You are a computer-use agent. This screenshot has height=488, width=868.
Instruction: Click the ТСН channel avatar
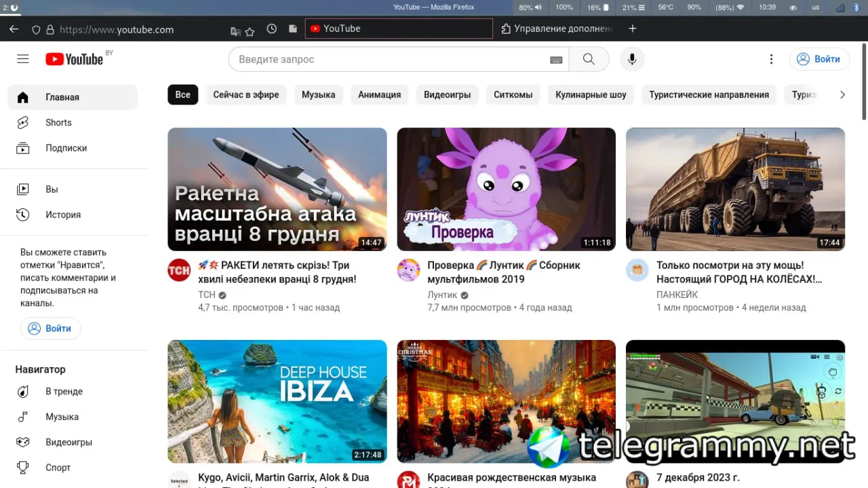pos(179,270)
